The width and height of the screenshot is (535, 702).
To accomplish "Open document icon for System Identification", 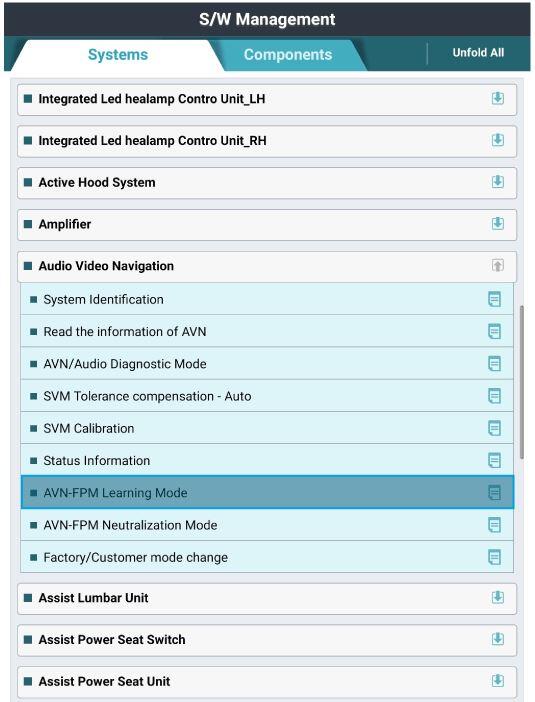I will pos(494,299).
